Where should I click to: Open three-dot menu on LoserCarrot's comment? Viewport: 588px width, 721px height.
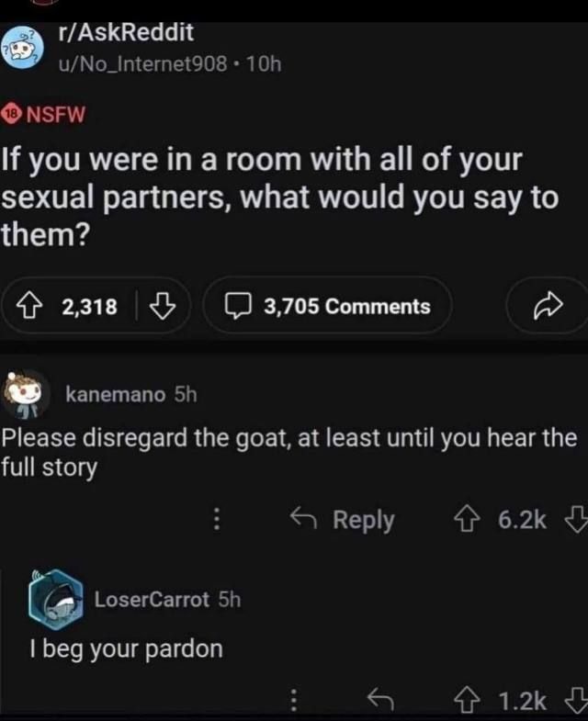(x=293, y=700)
